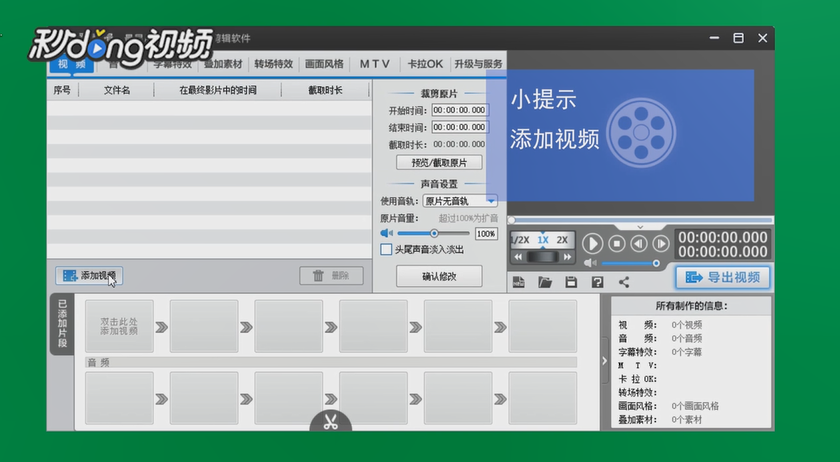Click the 0个素材 info value

(x=687, y=420)
